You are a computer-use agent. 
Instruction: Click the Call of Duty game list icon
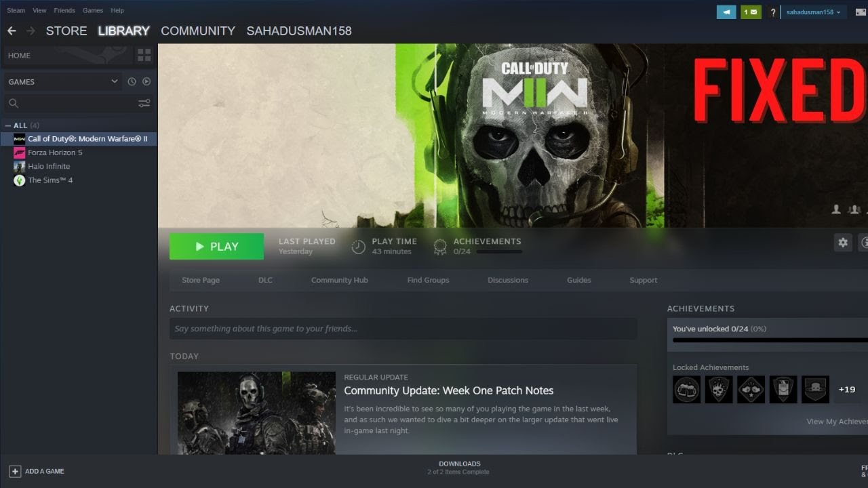[x=20, y=139]
